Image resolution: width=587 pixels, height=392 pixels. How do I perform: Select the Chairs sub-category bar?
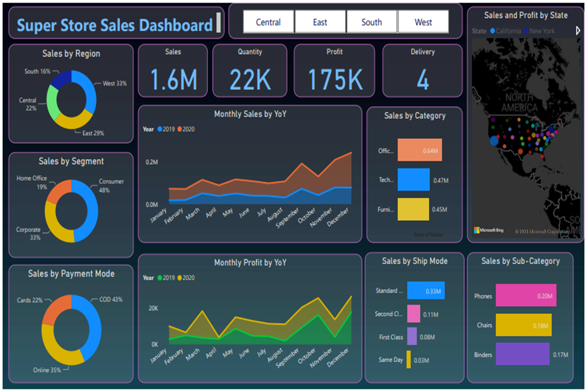point(524,325)
